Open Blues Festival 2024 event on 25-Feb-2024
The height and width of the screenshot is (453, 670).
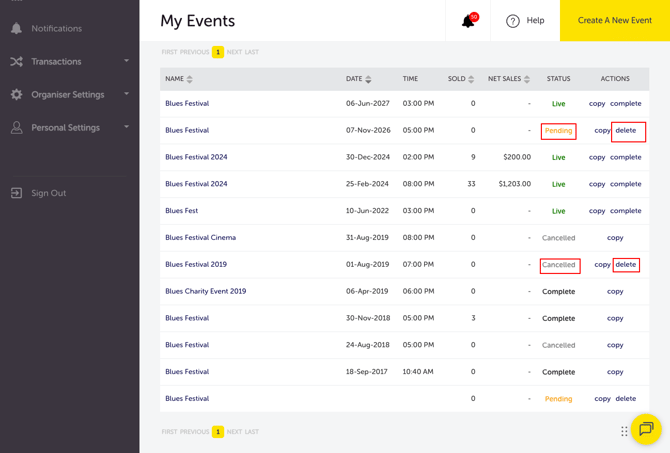[x=196, y=184]
